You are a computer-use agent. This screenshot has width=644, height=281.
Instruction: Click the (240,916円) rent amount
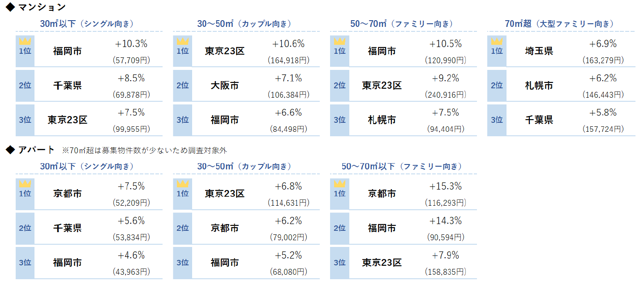coord(445,95)
